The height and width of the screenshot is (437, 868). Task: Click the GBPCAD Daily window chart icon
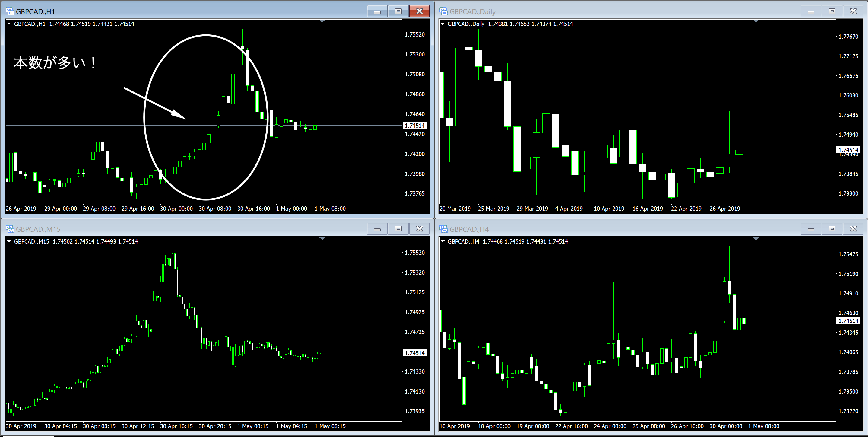click(x=443, y=11)
